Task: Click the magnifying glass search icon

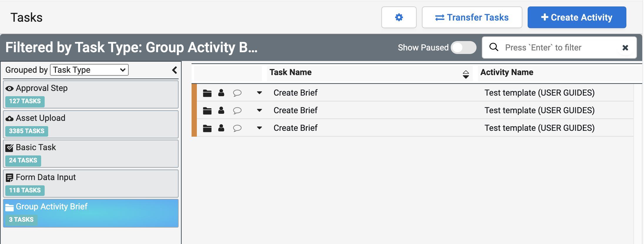Action: 494,47
